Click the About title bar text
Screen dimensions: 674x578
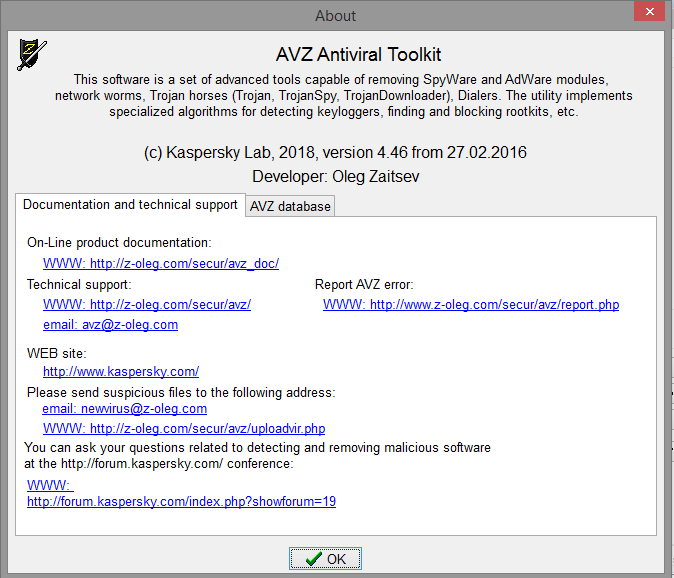coord(335,15)
